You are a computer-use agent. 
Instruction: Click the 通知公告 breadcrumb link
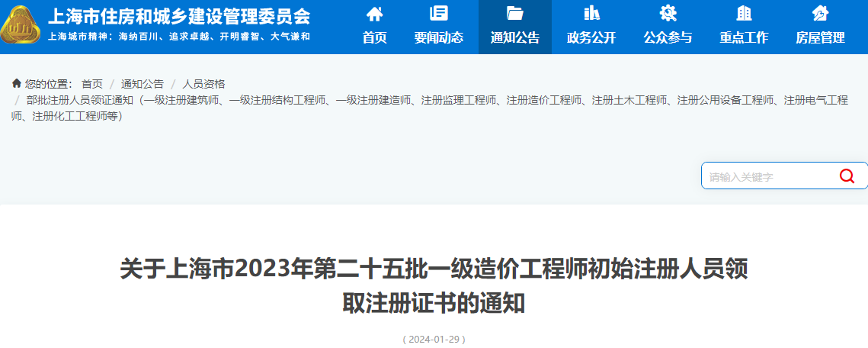(x=143, y=84)
